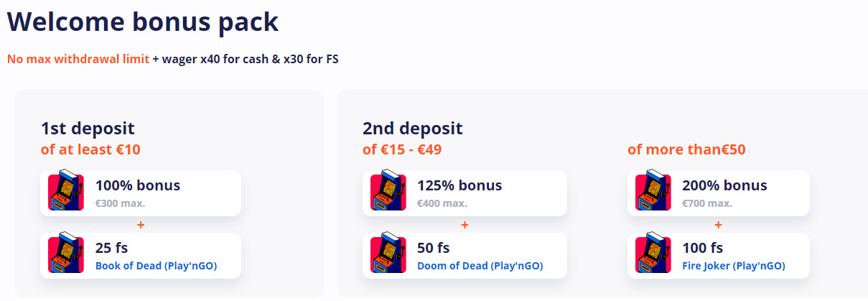Screen dimensions: 868x301
Task: Click the slot machine icon beside 100% bonus
Action: [66, 193]
